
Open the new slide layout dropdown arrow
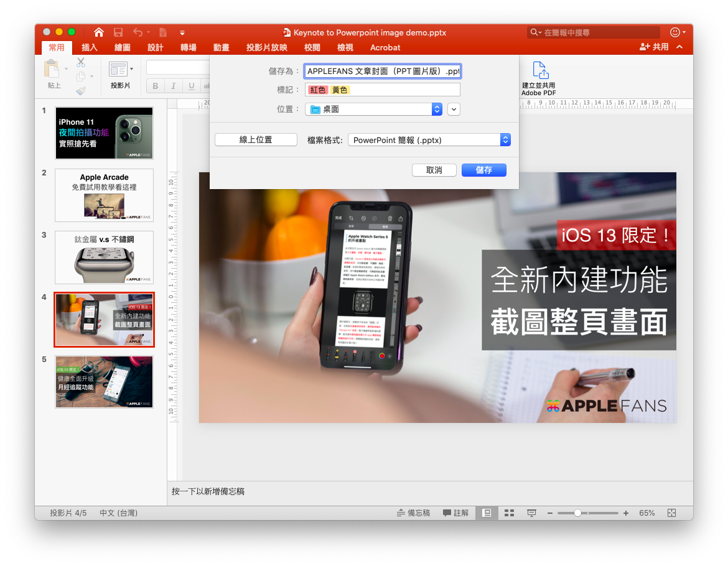[132, 69]
